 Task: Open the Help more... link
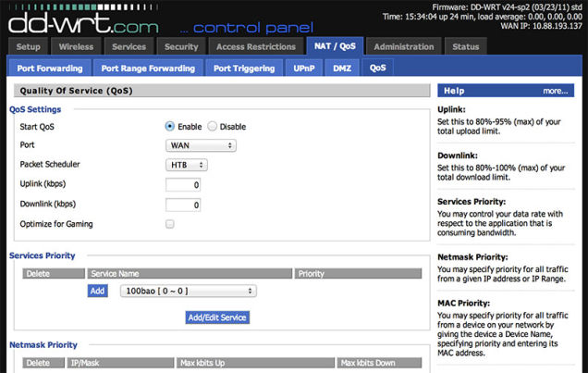(555, 91)
